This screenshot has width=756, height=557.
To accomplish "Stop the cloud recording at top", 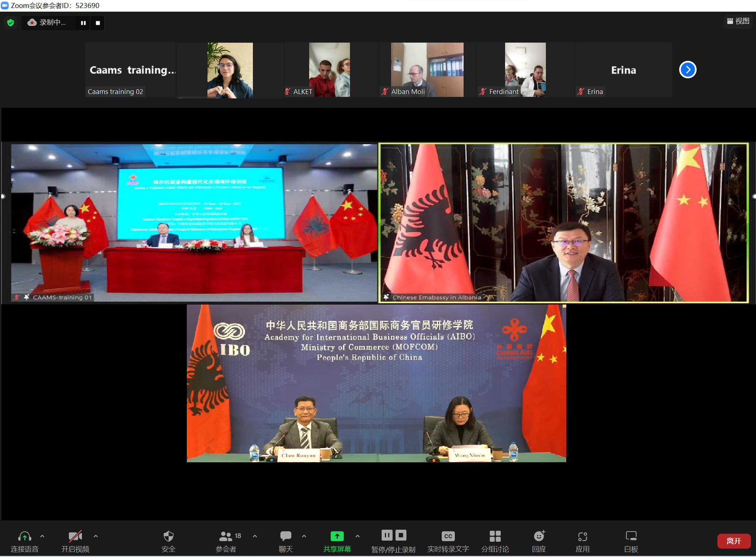I will [98, 23].
